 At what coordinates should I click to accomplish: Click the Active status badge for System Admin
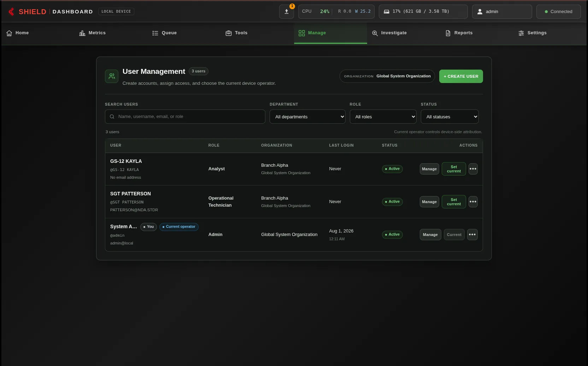coord(392,235)
